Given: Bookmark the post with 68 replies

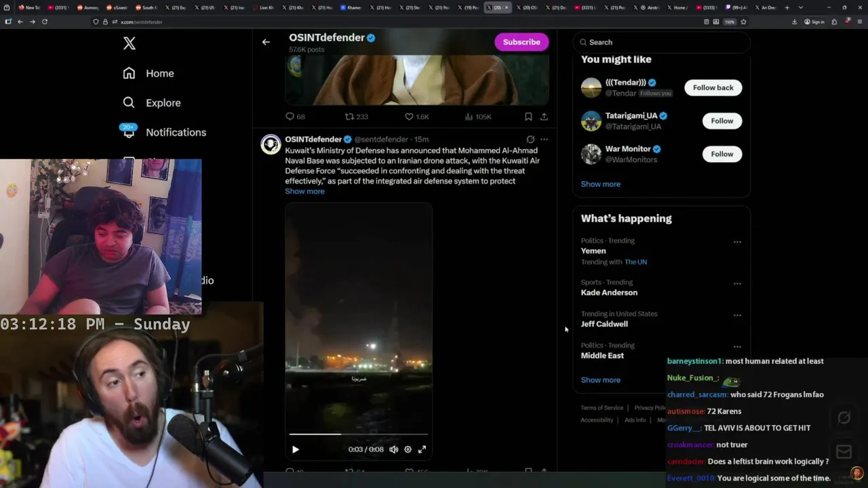Looking at the screenshot, I should tap(528, 117).
